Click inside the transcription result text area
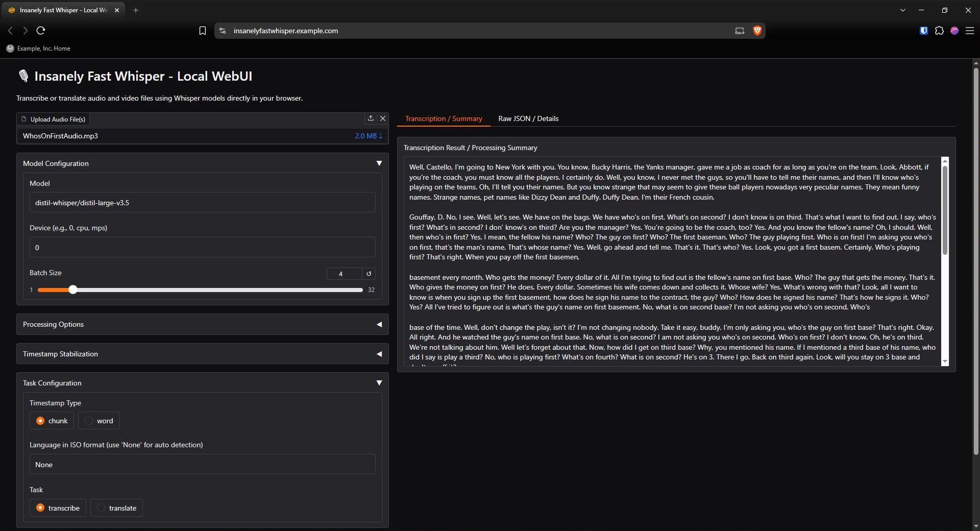The width and height of the screenshot is (980, 531). (672, 261)
